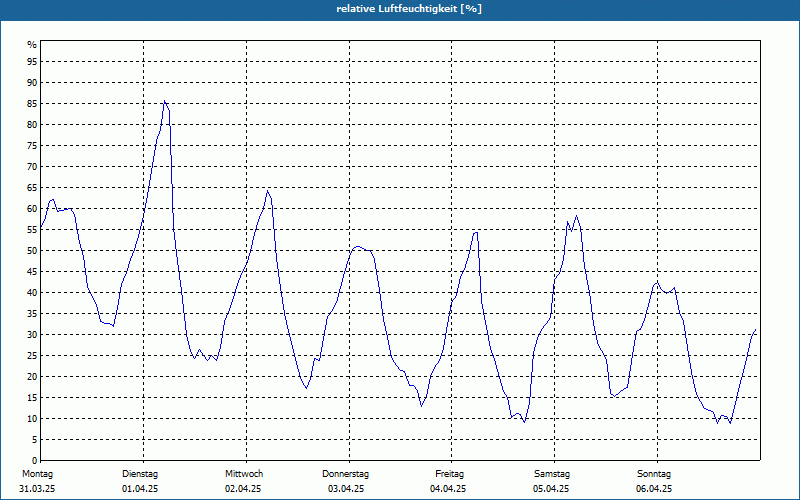The image size is (800, 500).
Task: Click the 15 y-axis label
Action: 32,398
